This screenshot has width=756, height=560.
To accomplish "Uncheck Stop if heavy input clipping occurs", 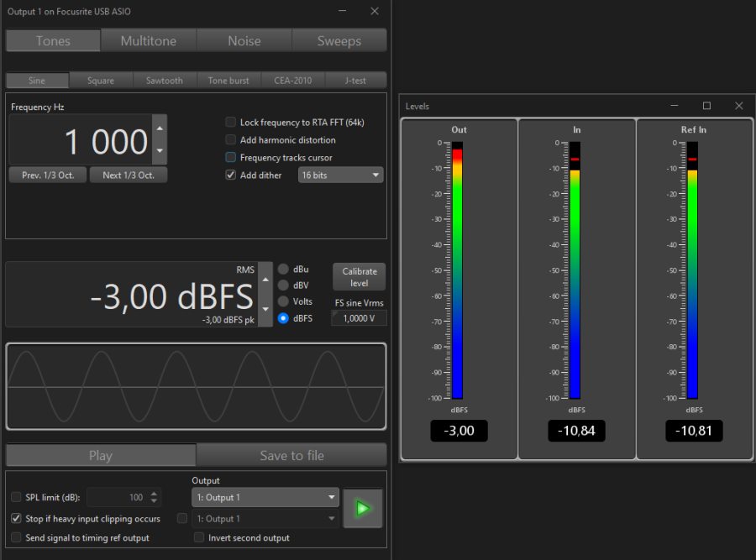I will click(16, 519).
